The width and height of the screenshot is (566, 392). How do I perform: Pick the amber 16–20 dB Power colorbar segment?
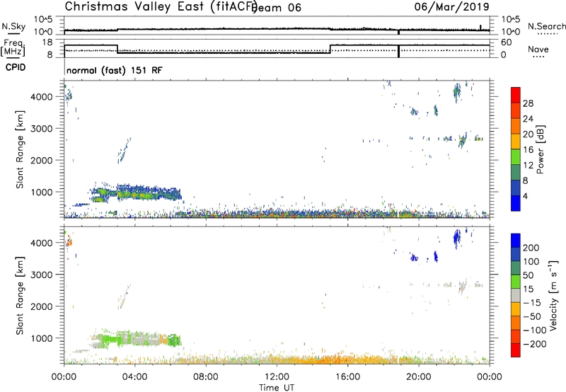516,141
